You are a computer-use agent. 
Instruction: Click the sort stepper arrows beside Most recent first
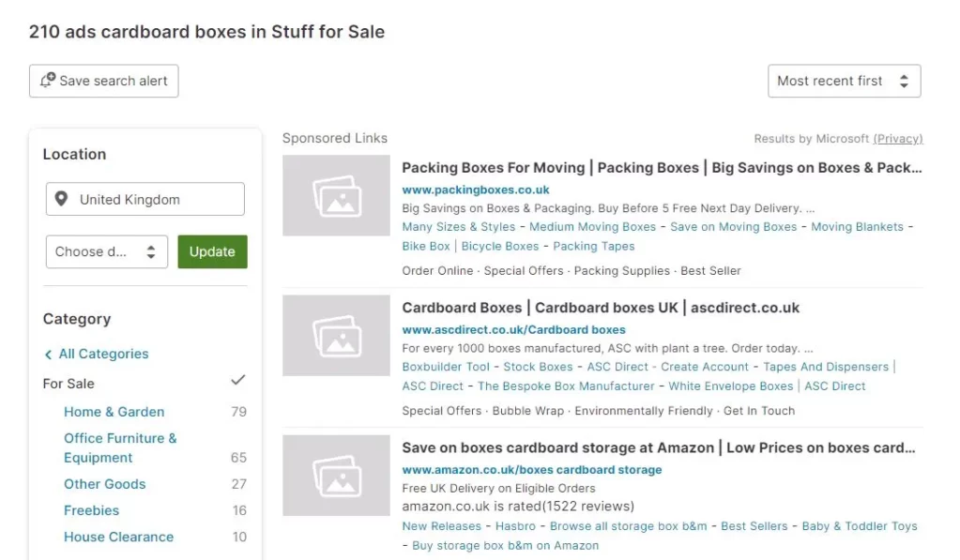902,81
